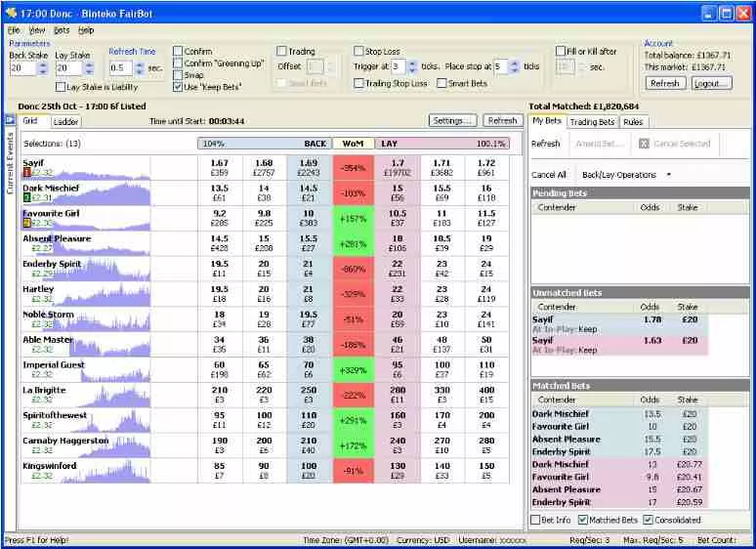Click the account Refresh button

pyautogui.click(x=665, y=83)
